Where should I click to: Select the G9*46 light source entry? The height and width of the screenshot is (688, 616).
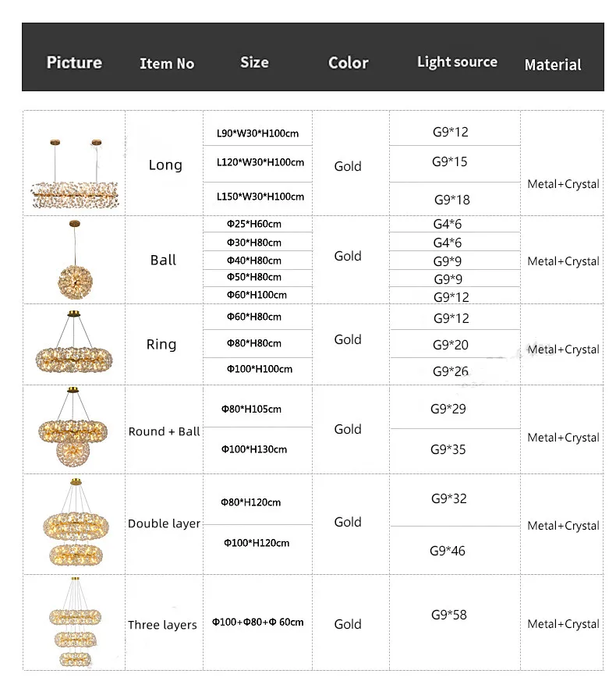click(448, 551)
